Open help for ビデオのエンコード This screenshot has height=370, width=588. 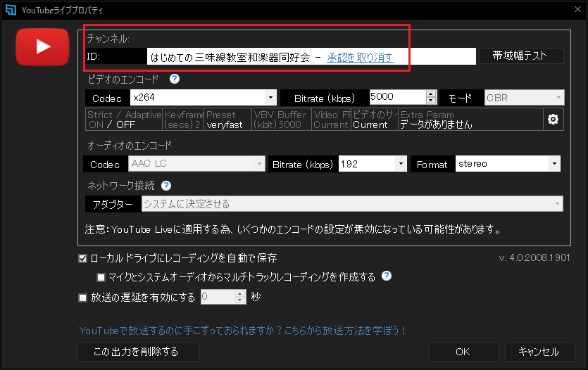[175, 79]
